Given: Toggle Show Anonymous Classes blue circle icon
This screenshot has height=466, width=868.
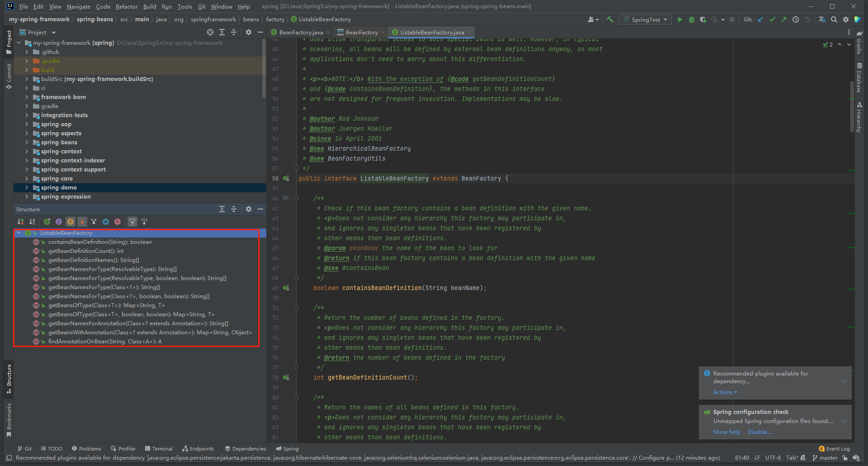Looking at the screenshot, I should click(x=106, y=222).
